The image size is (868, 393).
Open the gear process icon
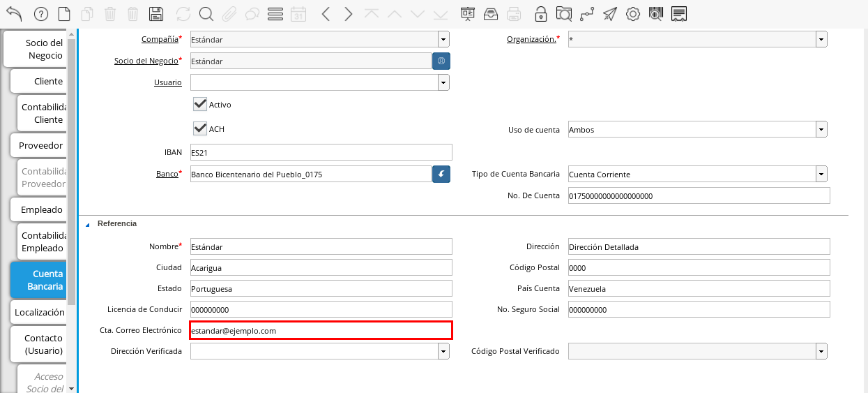pyautogui.click(x=632, y=14)
